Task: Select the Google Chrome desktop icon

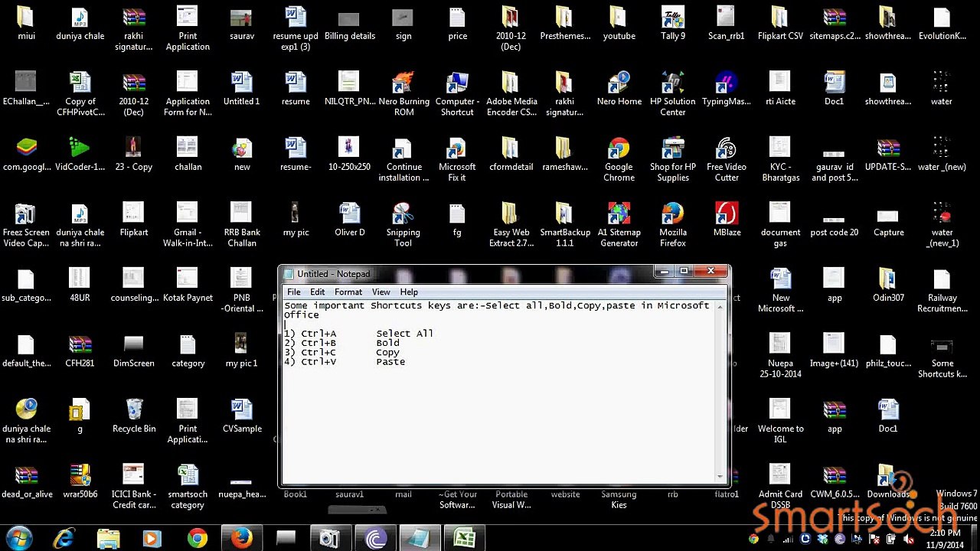Action: pyautogui.click(x=619, y=160)
